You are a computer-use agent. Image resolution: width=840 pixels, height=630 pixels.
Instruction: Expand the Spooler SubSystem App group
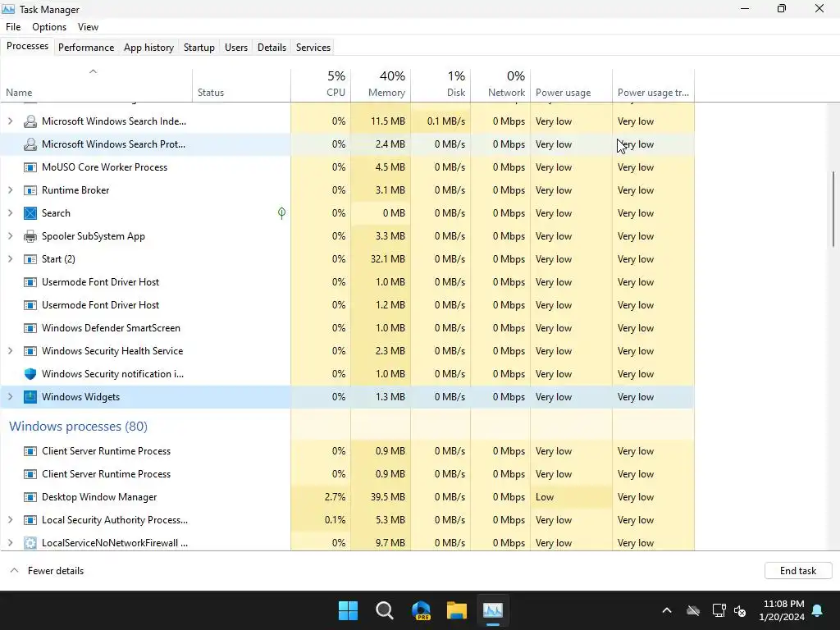click(x=10, y=236)
